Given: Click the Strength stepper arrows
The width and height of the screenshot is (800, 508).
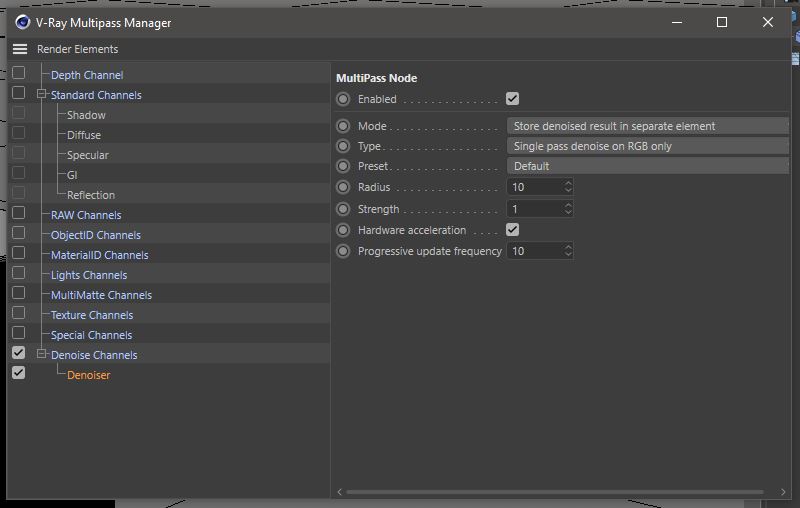Looking at the screenshot, I should click(568, 209).
